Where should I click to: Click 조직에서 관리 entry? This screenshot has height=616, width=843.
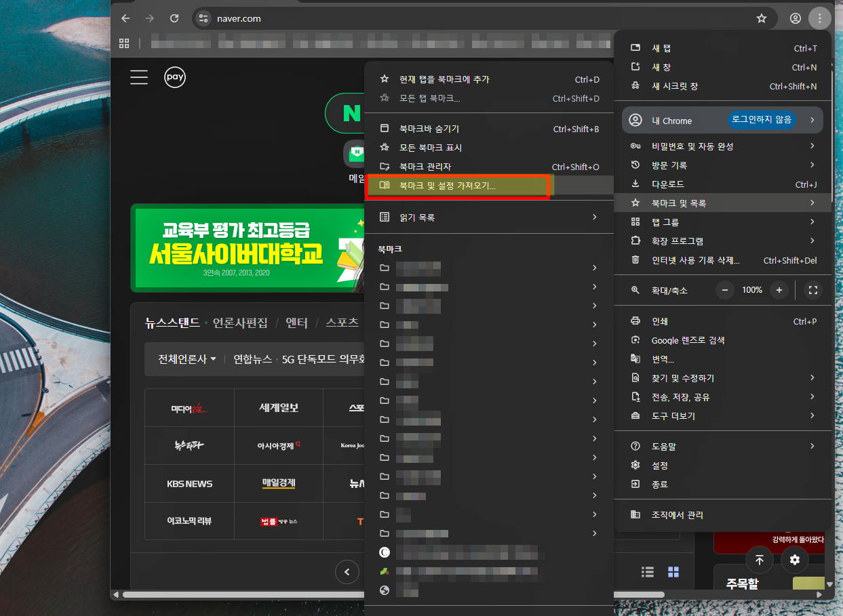[724, 515]
